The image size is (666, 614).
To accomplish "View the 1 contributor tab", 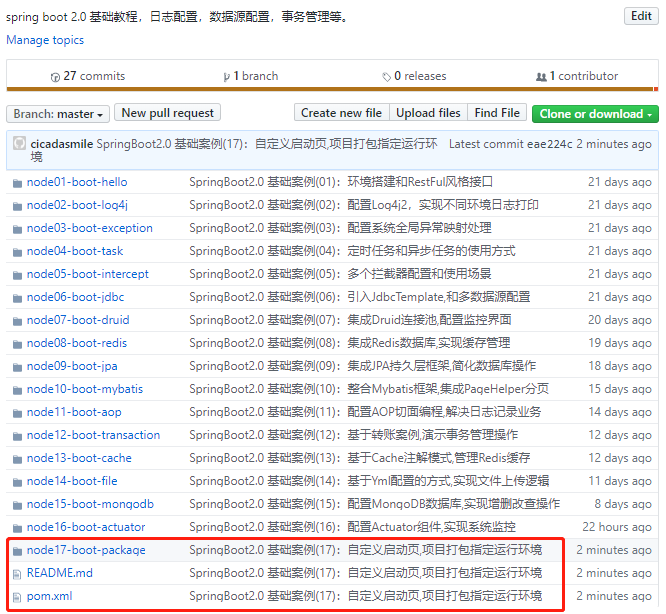I will click(577, 76).
